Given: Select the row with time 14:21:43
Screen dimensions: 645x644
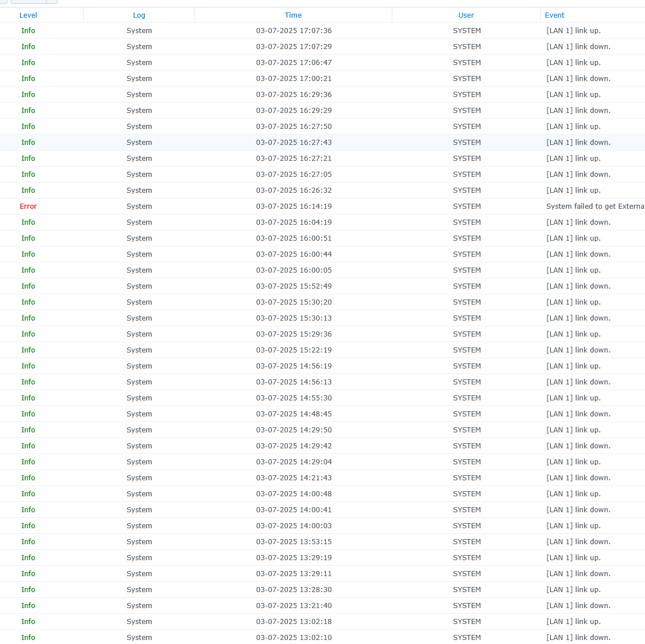Looking at the screenshot, I should click(294, 478).
